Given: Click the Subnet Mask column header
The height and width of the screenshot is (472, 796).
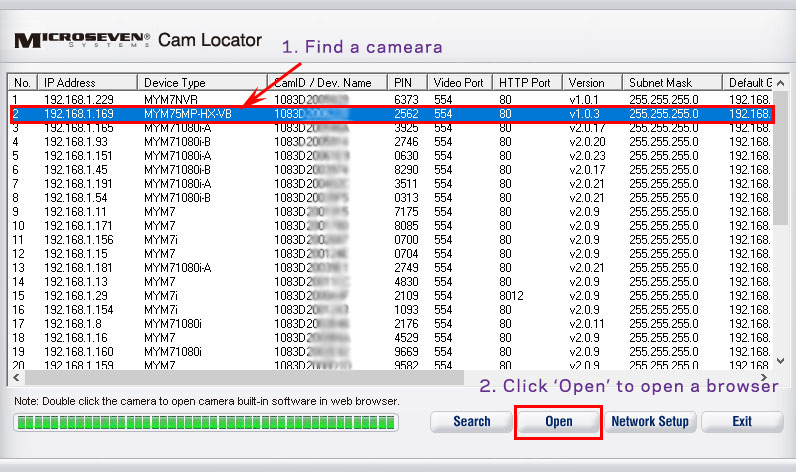Looking at the screenshot, I should tap(670, 82).
